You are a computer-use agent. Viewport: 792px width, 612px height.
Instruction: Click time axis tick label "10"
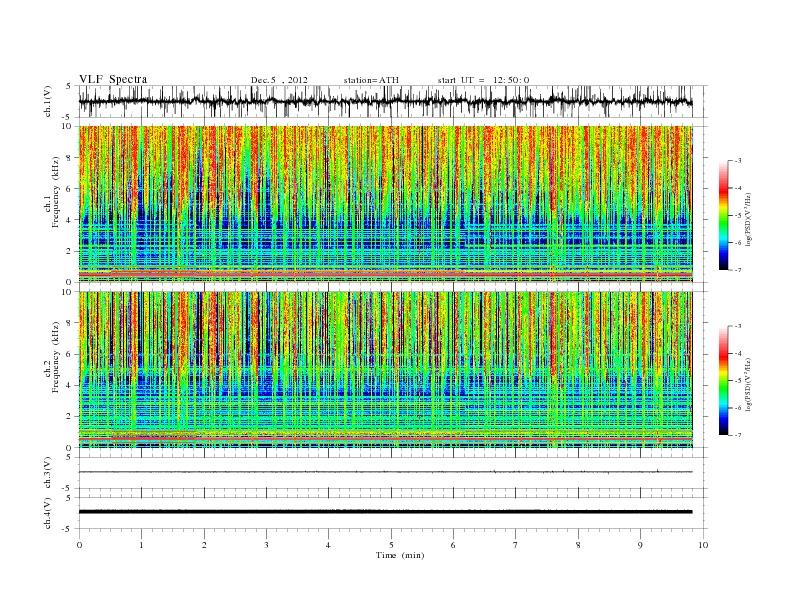pyautogui.click(x=703, y=545)
